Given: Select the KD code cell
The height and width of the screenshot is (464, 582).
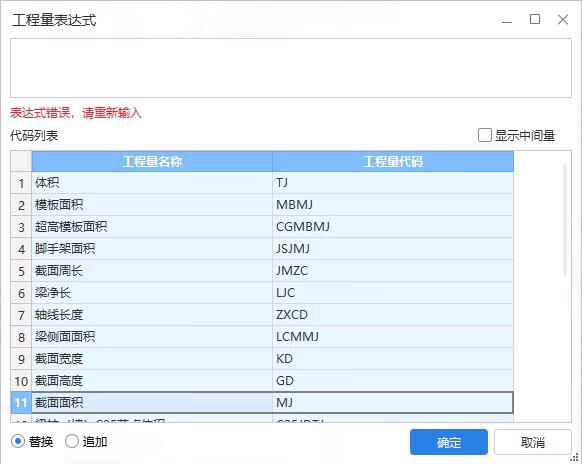Looking at the screenshot, I should tap(393, 359).
